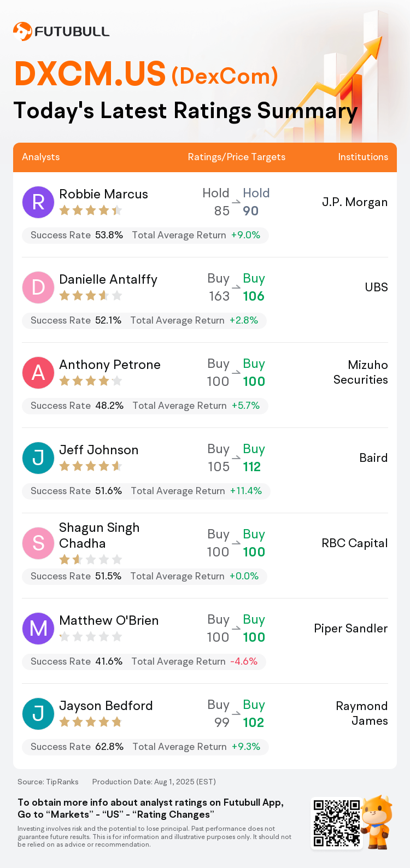Select the Analysts column header
The width and height of the screenshot is (410, 868).
click(x=41, y=157)
